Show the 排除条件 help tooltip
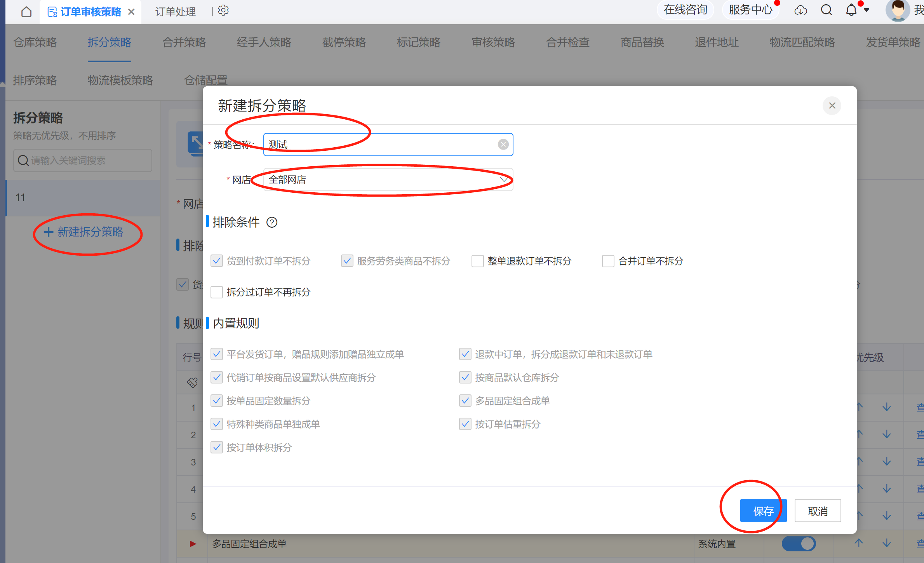Viewport: 924px width, 563px height. (272, 222)
